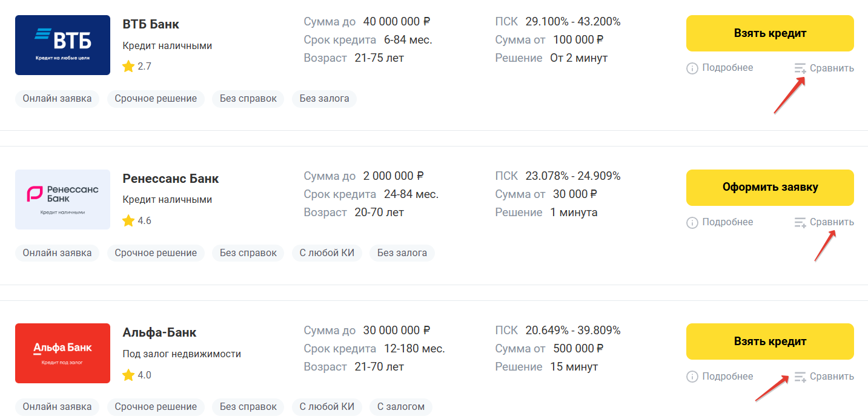Screen dimensions: 868x419
Task: Open Подробнее link for Альфа-Банк
Action: click(727, 376)
